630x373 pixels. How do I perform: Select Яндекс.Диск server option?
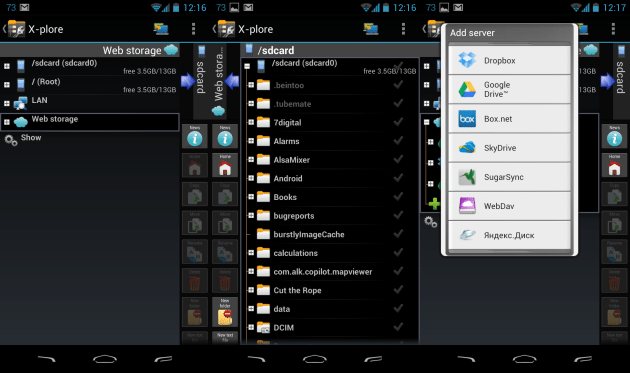point(509,235)
